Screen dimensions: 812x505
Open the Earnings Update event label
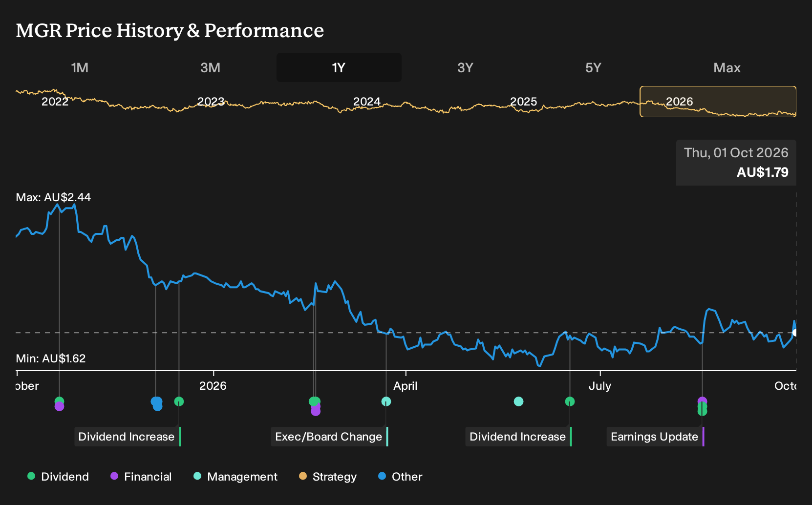point(655,437)
